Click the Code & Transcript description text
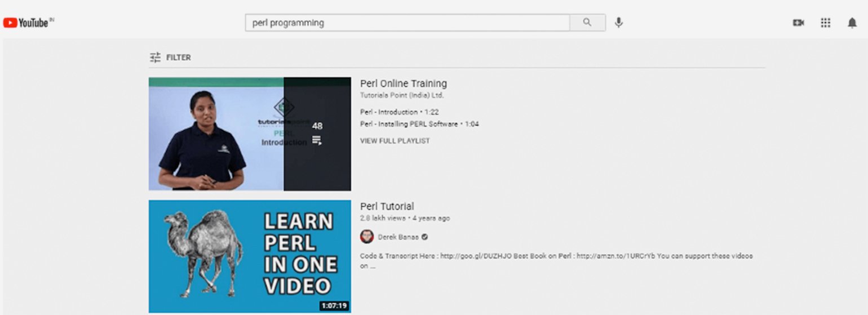 pos(556,260)
